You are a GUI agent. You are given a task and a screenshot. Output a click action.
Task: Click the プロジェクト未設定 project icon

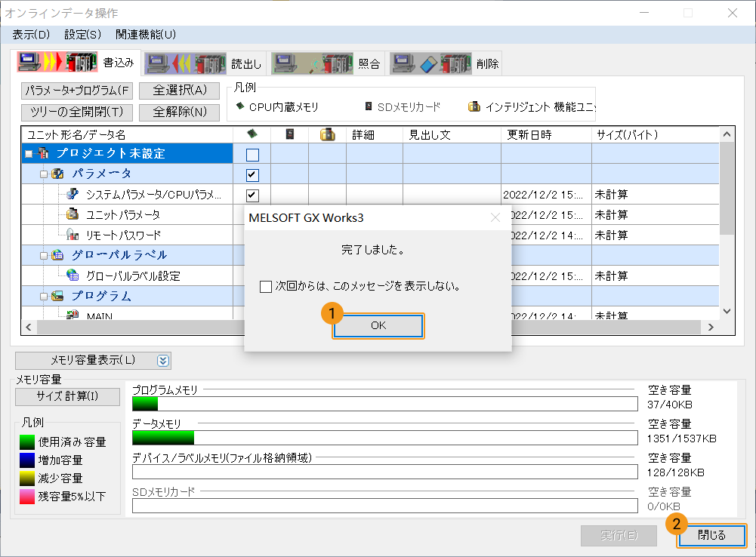pos(43,153)
